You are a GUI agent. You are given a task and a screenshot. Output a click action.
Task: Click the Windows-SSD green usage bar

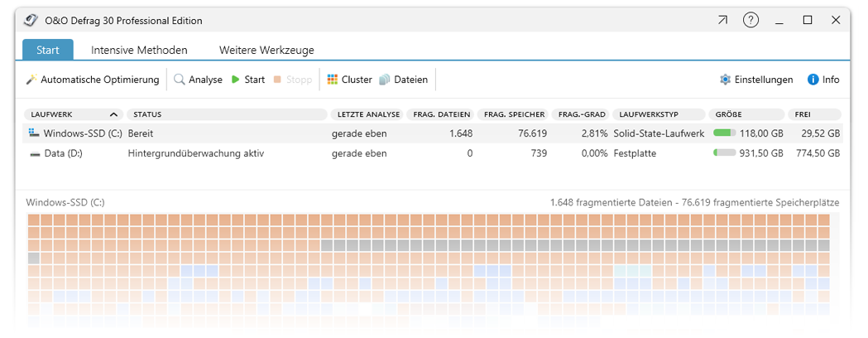[724, 133]
